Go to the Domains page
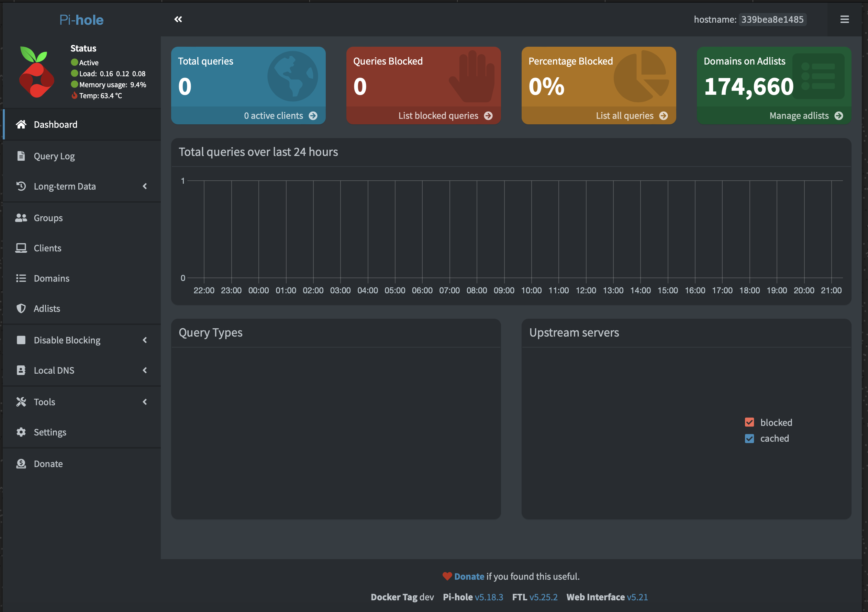Screen dimensions: 868x612 52,279
